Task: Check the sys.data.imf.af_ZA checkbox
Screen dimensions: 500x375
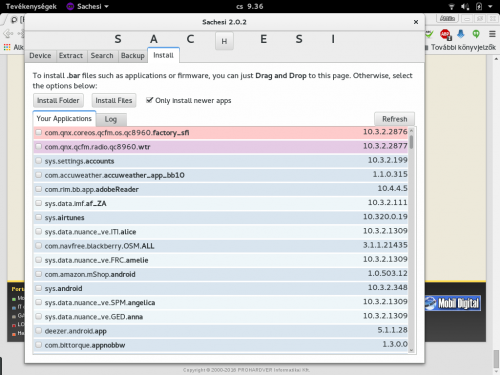Action: coord(39,203)
